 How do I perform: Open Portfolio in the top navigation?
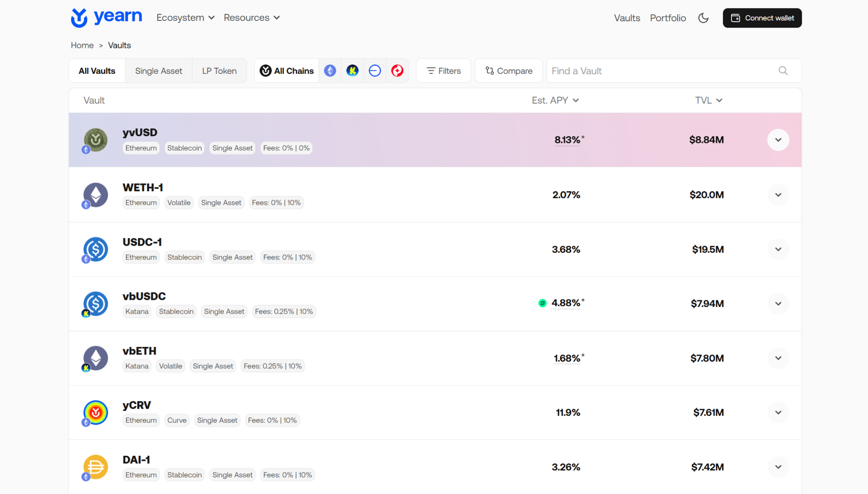click(x=668, y=18)
